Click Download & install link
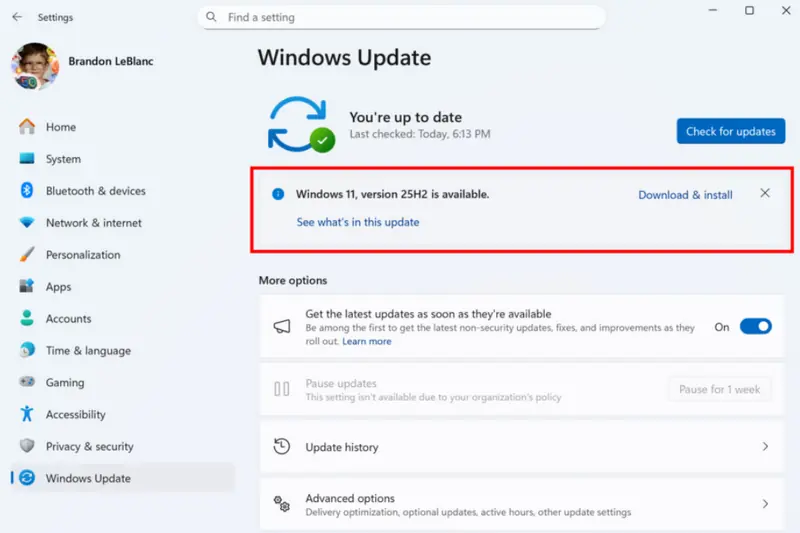The image size is (800, 533). pyautogui.click(x=685, y=195)
